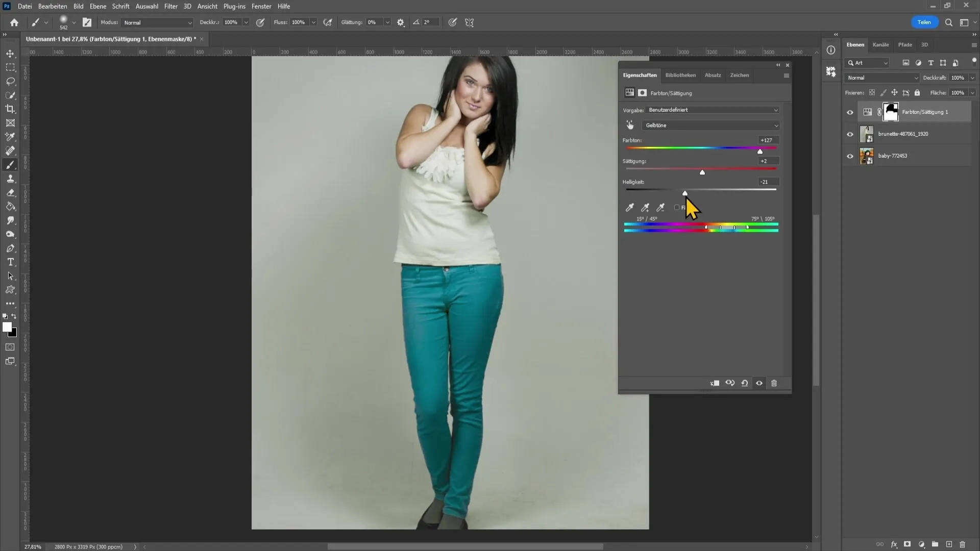This screenshot has width=980, height=551.
Task: Open smoothing options gear icon
Action: click(x=401, y=22)
